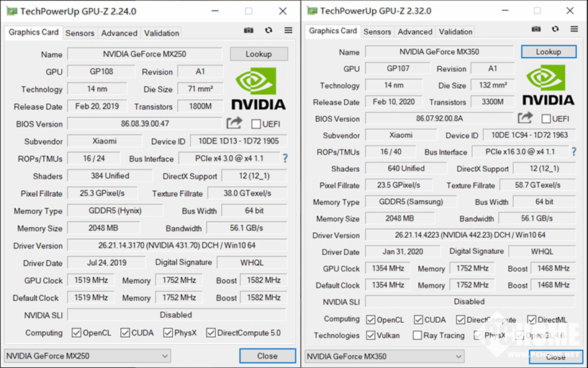Screen dimensions: 588x368
Task: Click the Bus Interface question mark in MX250 window
Action: (x=285, y=158)
